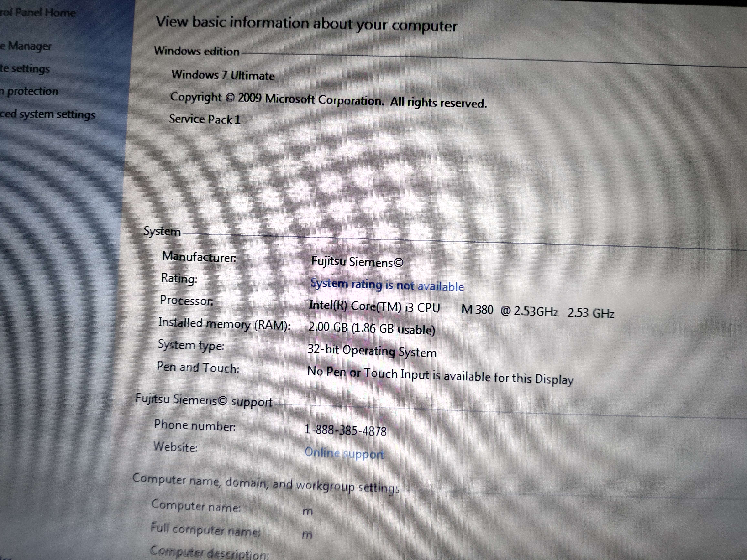The image size is (747, 560).
Task: Click the '2.00 GB (1.86 GB usable)' value
Action: click(372, 328)
